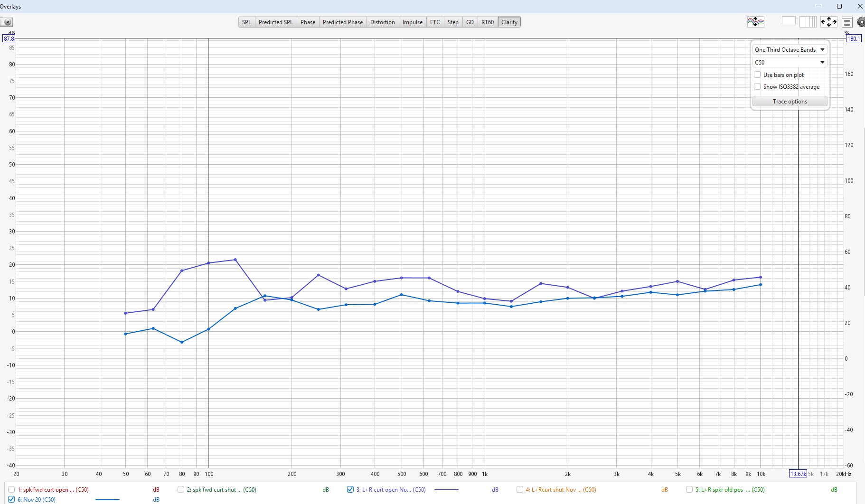The width and height of the screenshot is (865, 504).
Task: Toggle the frequency axis columns icon
Action: pos(808,22)
